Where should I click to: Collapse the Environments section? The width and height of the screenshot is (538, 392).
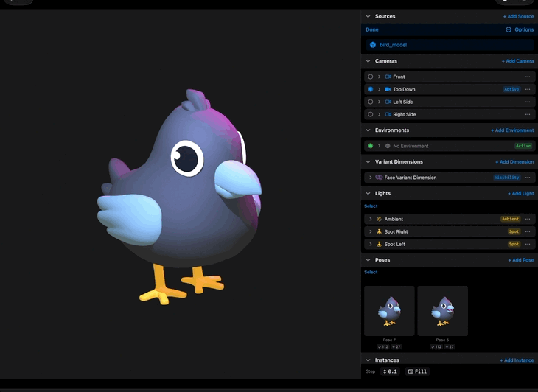point(368,130)
